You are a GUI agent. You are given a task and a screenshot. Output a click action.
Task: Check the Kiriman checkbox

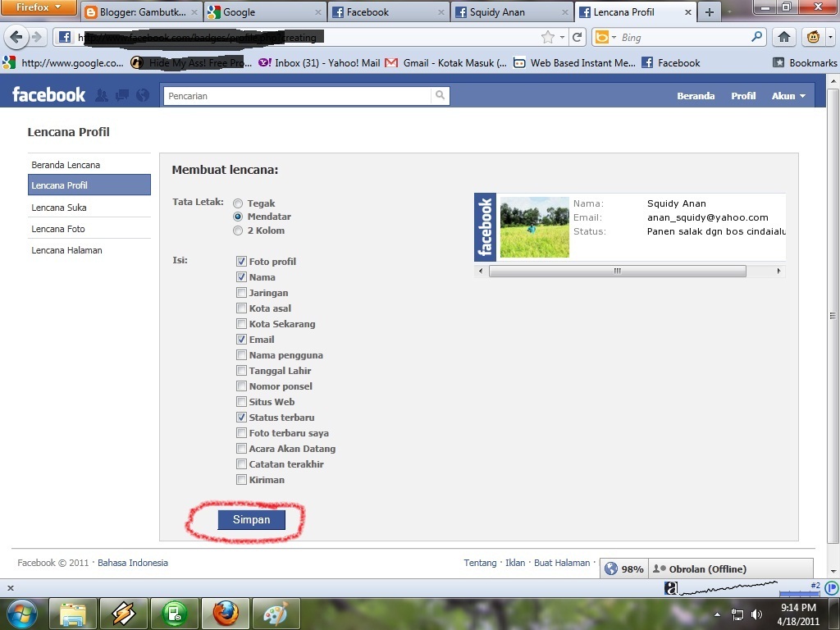(242, 479)
